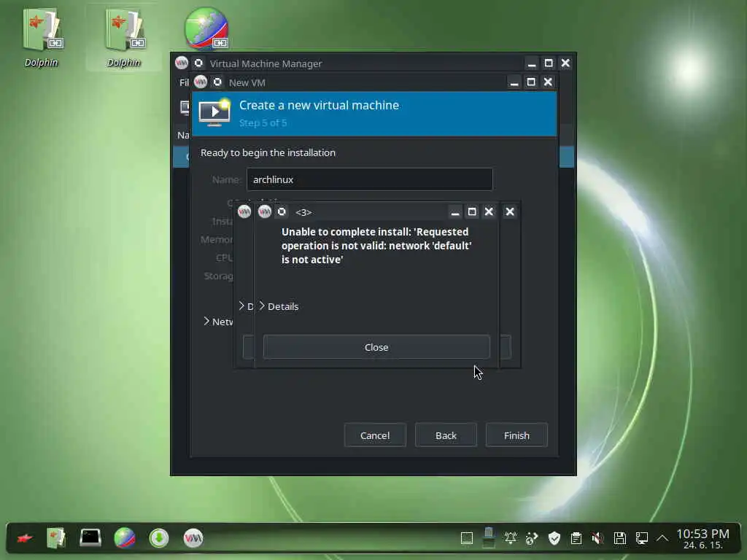The width and height of the screenshot is (747, 560).
Task: Minimize the Virtual Machine Manager window
Action: [532, 63]
